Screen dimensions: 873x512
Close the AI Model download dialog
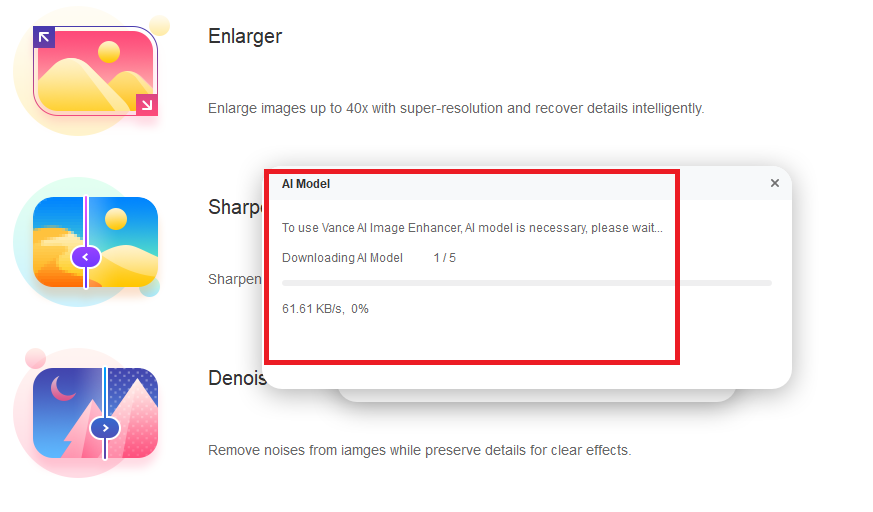click(x=774, y=183)
